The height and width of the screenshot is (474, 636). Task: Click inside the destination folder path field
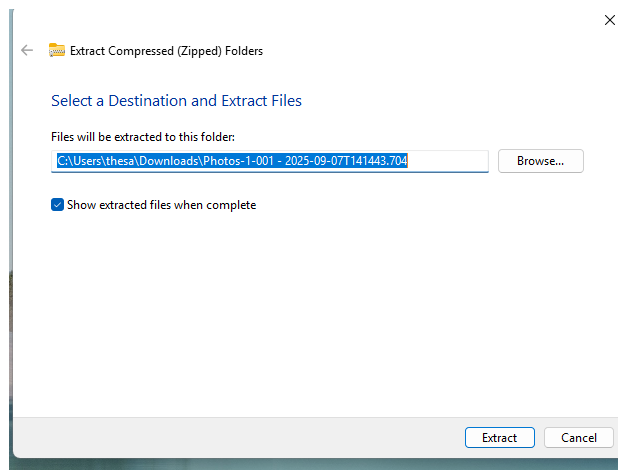(x=270, y=161)
